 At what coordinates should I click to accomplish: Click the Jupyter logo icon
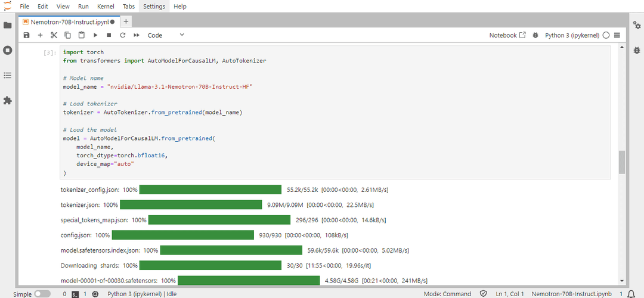[8, 6]
